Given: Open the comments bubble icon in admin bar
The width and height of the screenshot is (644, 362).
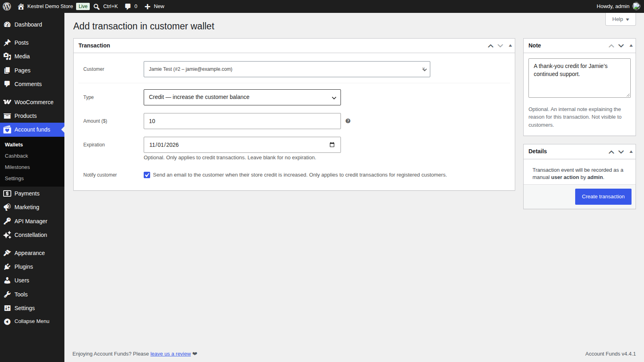Looking at the screenshot, I should coord(128,6).
